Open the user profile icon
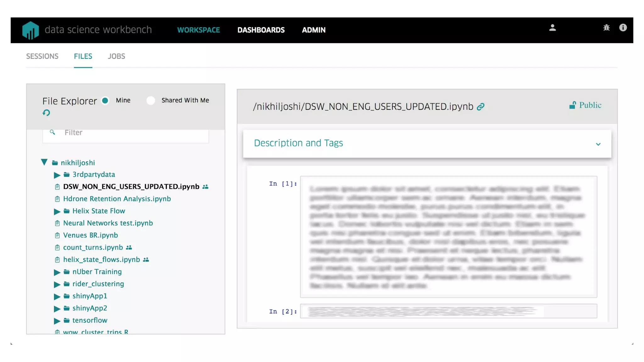 (x=552, y=28)
